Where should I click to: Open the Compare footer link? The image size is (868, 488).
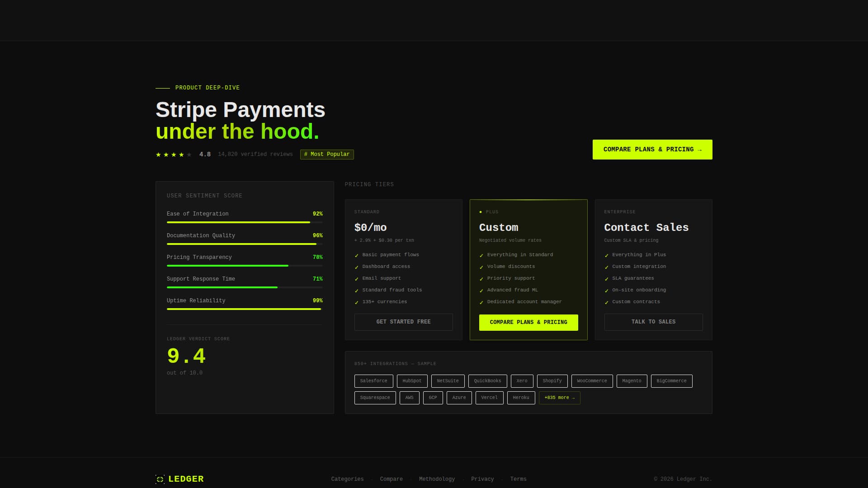pos(392,479)
